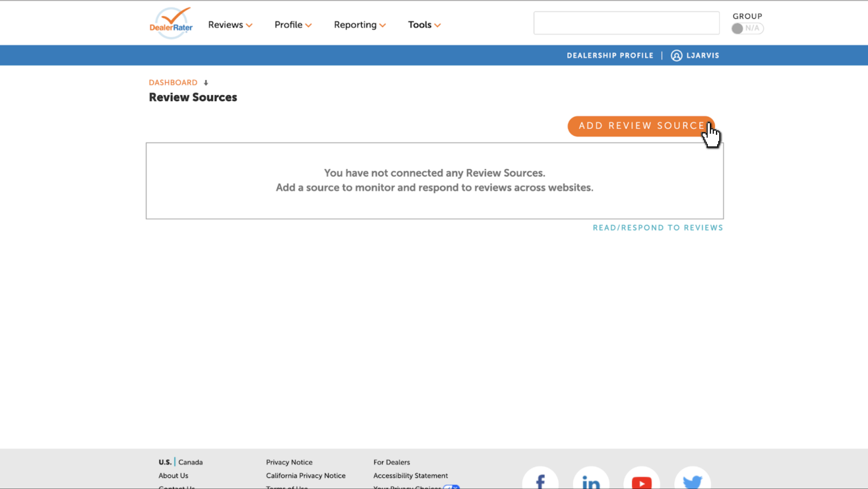Open the YouTube social icon
This screenshot has width=868, height=489.
[x=642, y=478]
